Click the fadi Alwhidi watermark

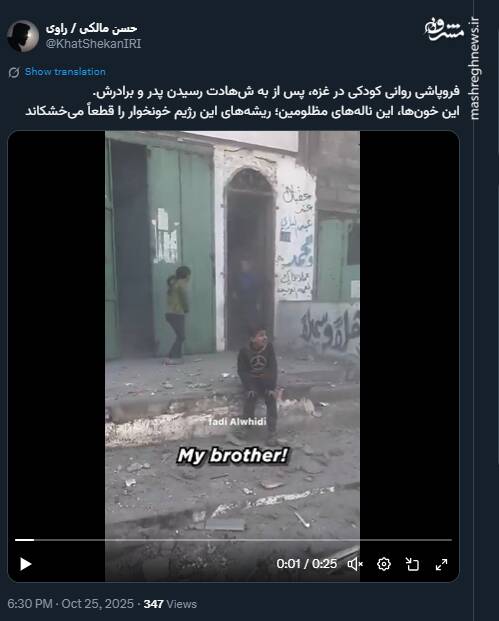(237, 422)
